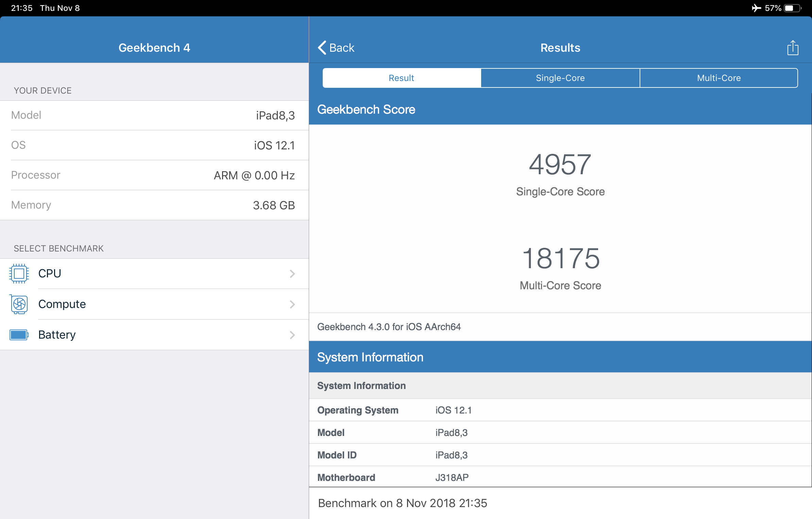Viewport: 812px width, 519px height.
Task: Tap OS value in the Your Device list
Action: tap(274, 145)
